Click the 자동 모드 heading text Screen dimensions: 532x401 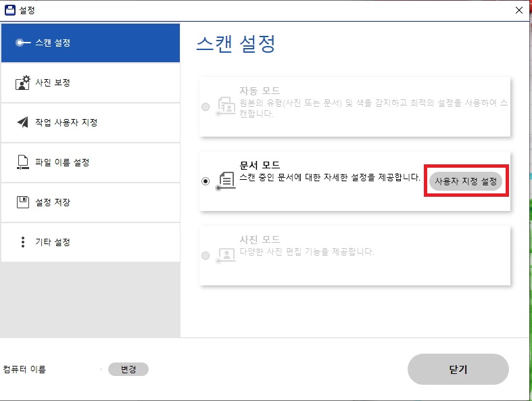260,91
